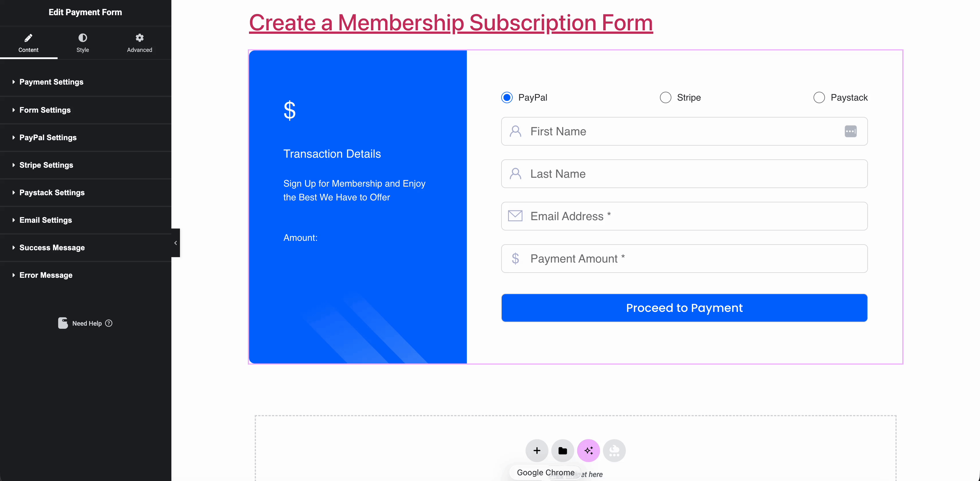Open the Style tab contrast icon

coord(83,37)
